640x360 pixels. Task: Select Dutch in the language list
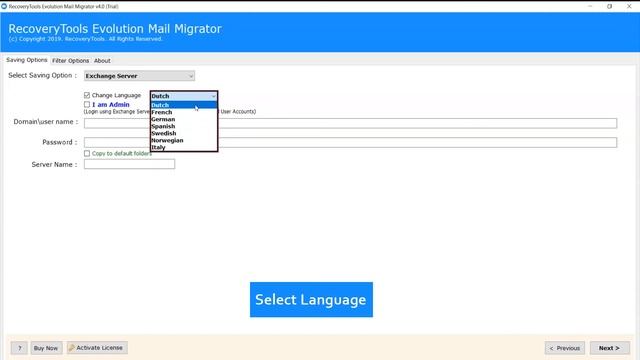(x=184, y=105)
